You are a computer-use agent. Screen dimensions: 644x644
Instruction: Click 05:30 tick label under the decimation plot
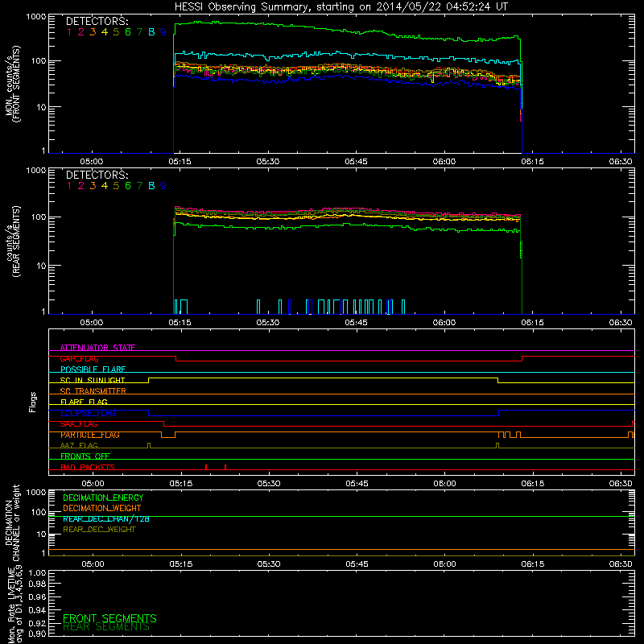point(269,564)
